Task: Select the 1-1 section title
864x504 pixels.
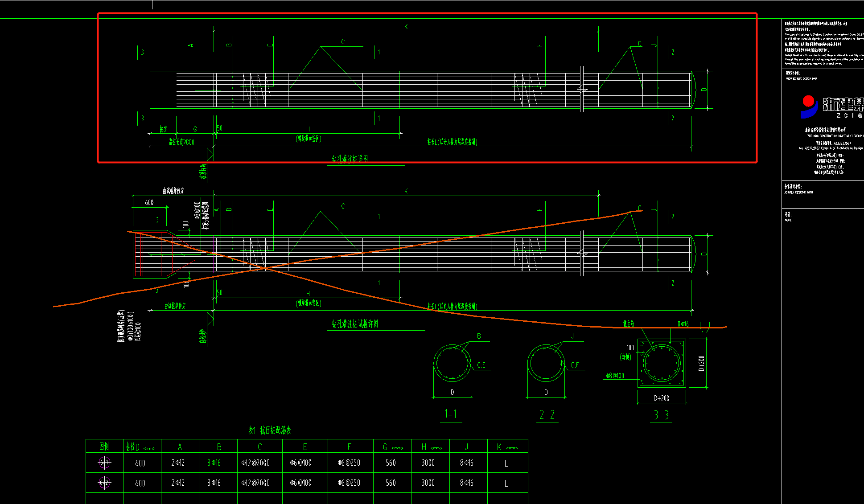Action: [451, 414]
